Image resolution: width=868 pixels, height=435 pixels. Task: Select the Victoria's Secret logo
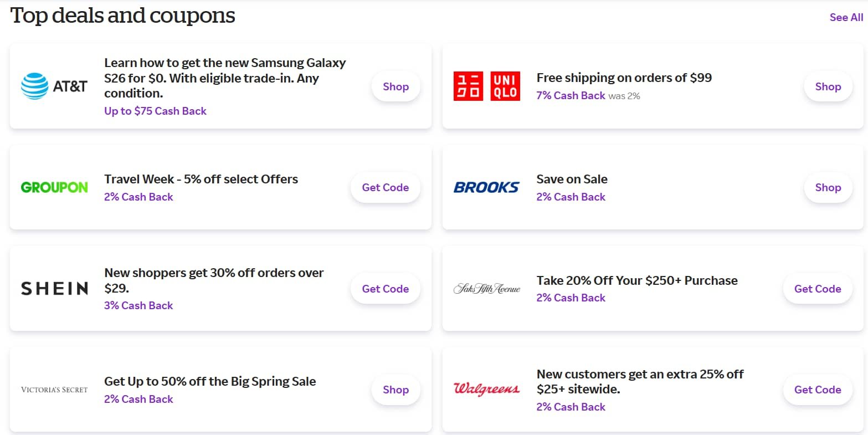coord(54,389)
